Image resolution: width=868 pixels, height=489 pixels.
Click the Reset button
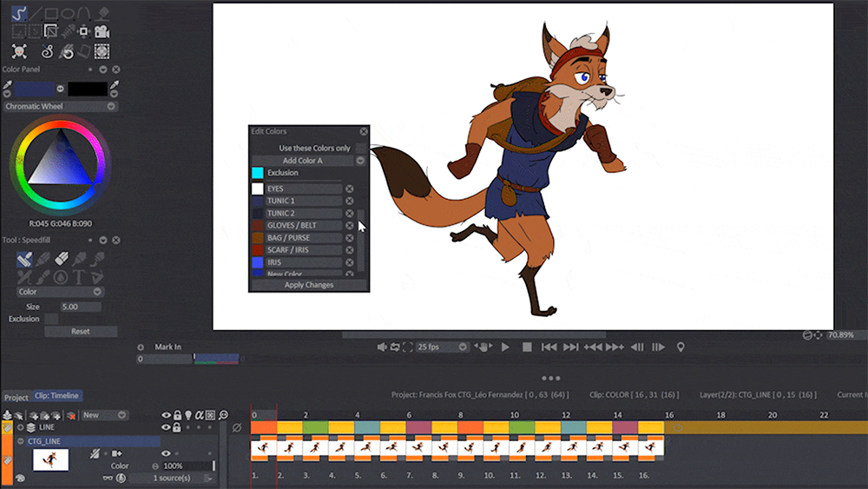point(80,331)
